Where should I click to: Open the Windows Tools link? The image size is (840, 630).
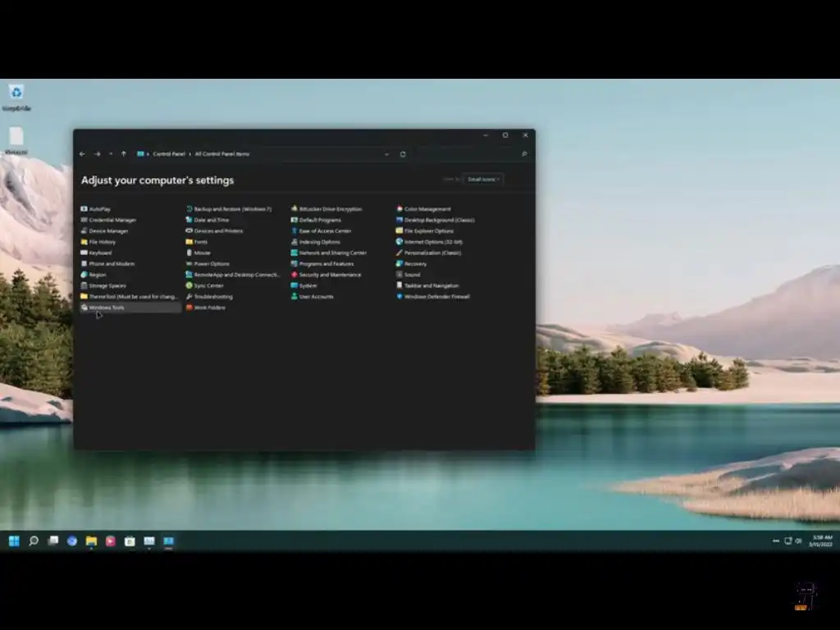click(x=107, y=308)
